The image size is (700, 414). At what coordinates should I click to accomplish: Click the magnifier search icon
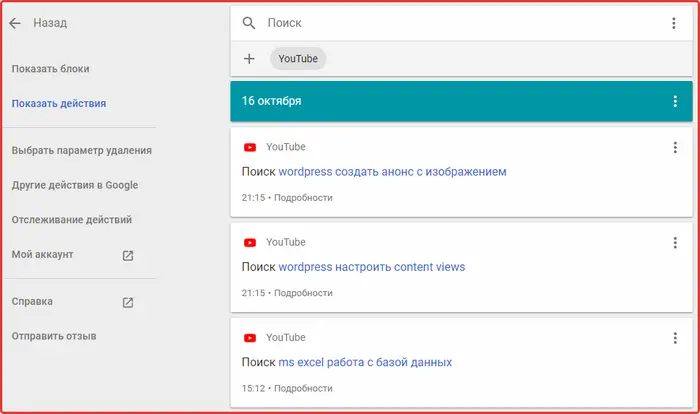(249, 23)
